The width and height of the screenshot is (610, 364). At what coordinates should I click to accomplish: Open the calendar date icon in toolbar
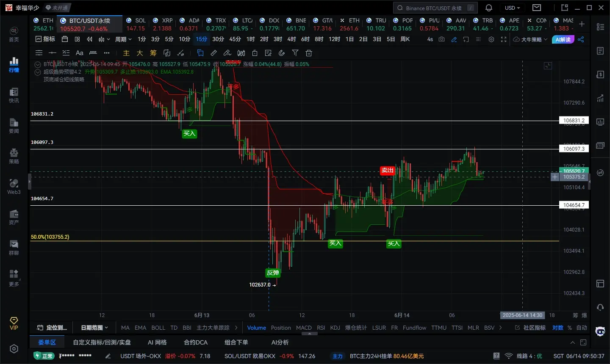(65, 39)
